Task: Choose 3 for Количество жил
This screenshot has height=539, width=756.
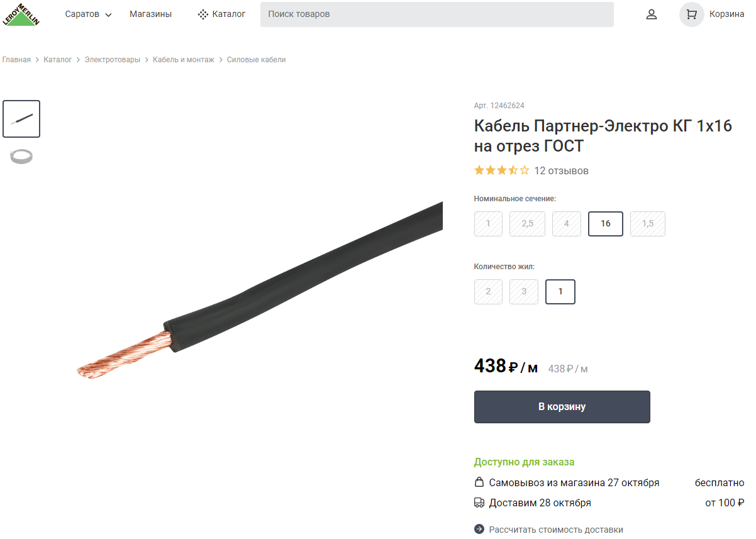Action: (524, 292)
